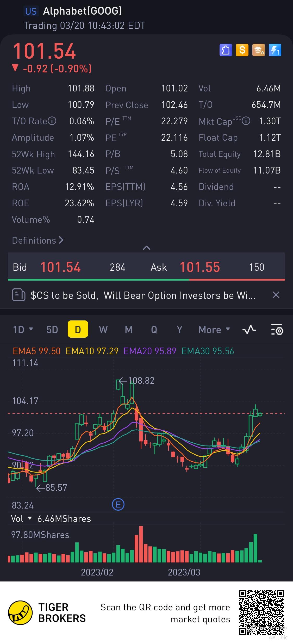Tap the 52Wk Low value 83.45
Screen dimensions: 293x644
pos(83,170)
